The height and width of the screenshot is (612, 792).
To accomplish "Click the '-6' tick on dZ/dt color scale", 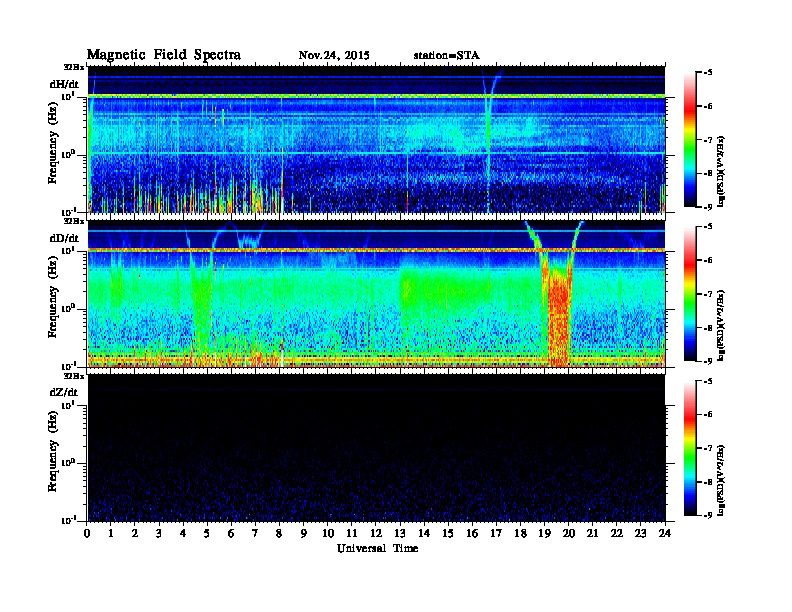I will [708, 415].
